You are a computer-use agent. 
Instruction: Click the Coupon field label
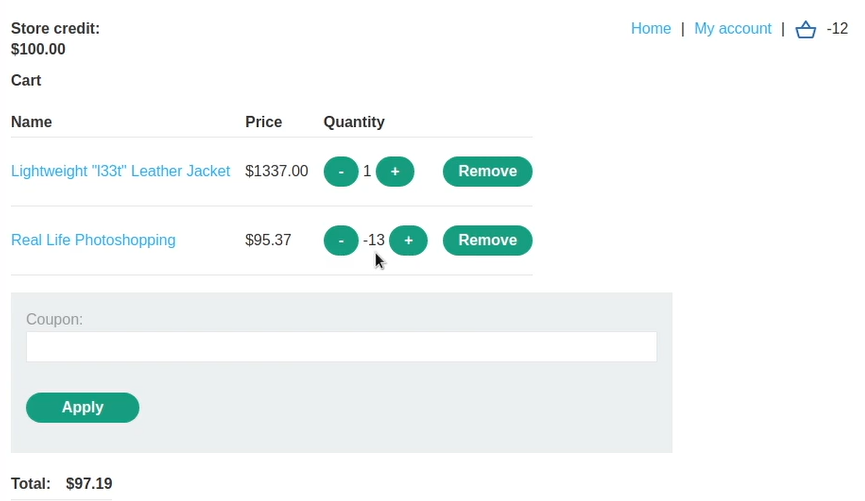coord(54,320)
